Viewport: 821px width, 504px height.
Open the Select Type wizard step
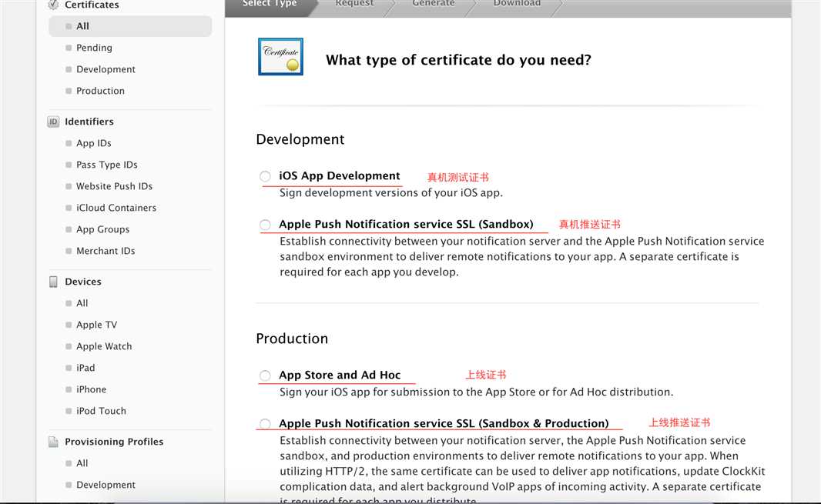pos(270,4)
